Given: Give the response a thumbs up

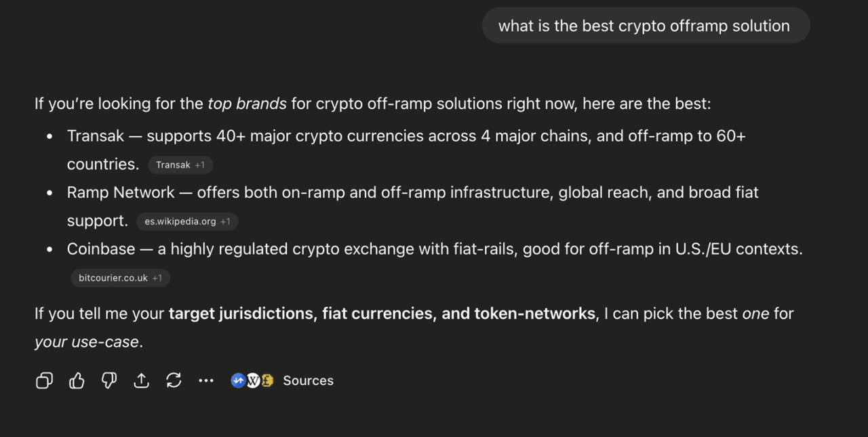Looking at the screenshot, I should [x=77, y=381].
